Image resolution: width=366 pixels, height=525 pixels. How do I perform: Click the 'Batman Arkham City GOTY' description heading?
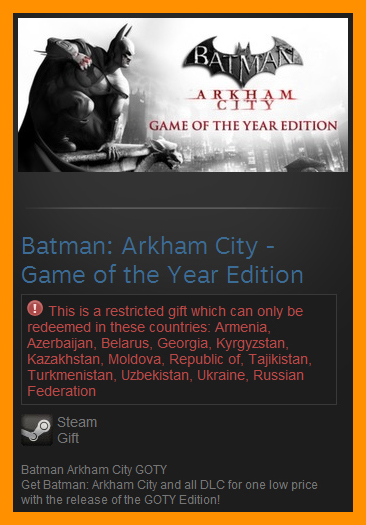tap(94, 470)
